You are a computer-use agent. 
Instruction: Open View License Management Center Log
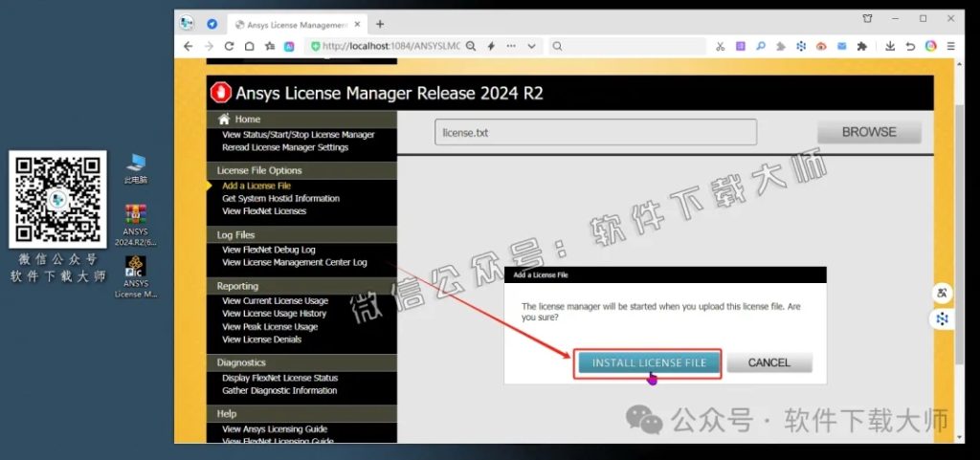click(x=295, y=262)
